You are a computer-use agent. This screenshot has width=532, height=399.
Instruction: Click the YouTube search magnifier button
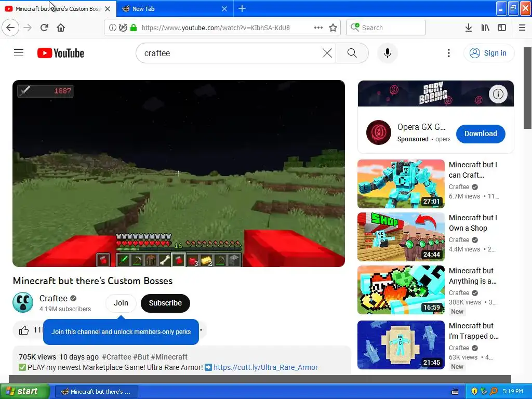click(352, 53)
